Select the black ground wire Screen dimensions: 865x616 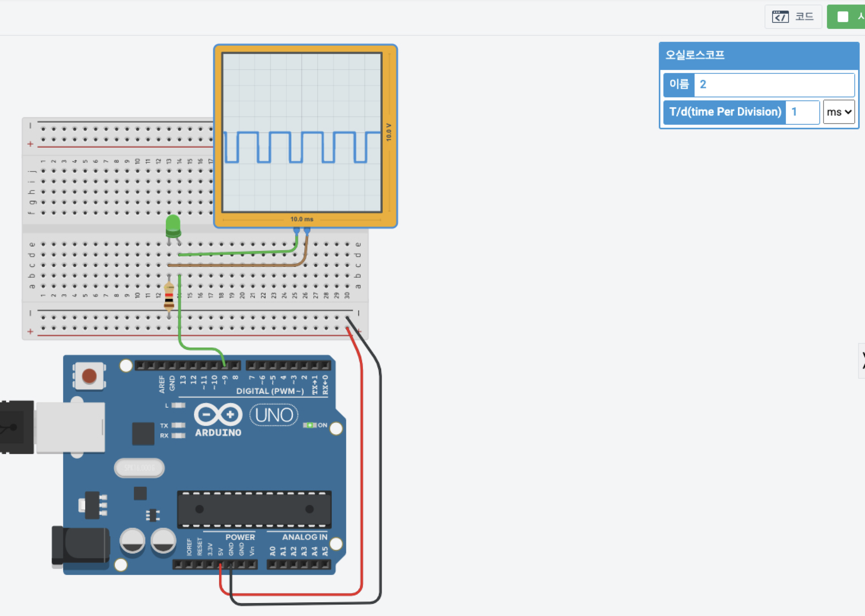(x=380, y=456)
